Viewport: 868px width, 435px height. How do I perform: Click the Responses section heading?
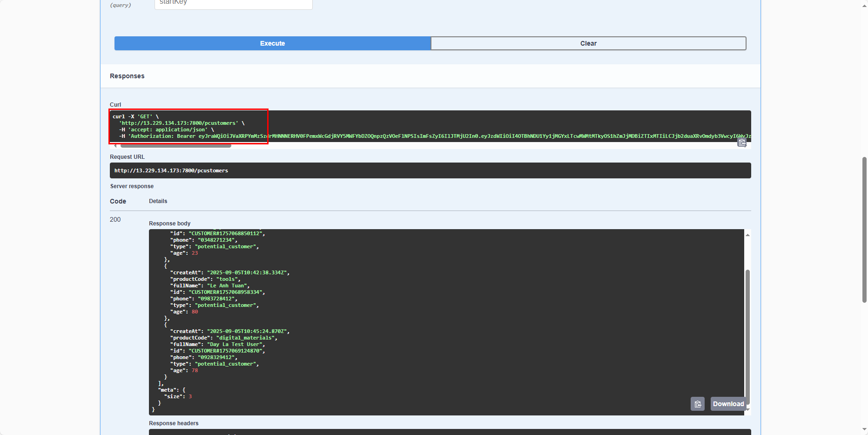127,76
